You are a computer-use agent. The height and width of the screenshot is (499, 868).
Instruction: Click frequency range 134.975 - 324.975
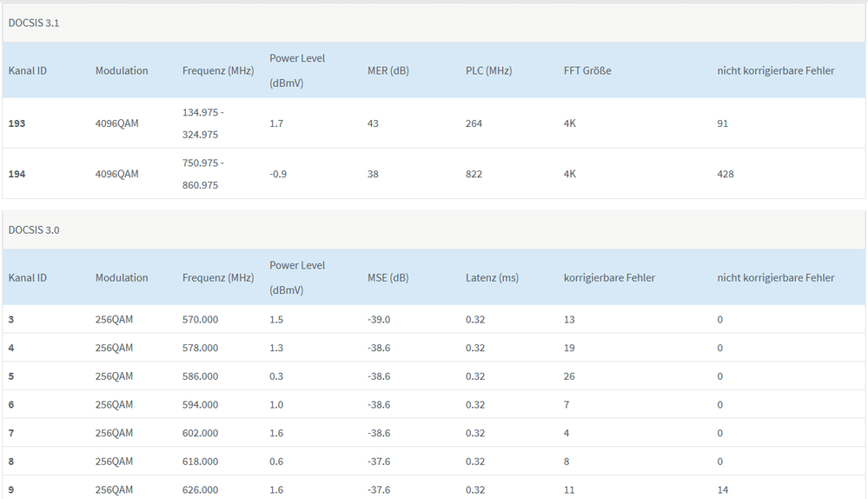click(203, 123)
